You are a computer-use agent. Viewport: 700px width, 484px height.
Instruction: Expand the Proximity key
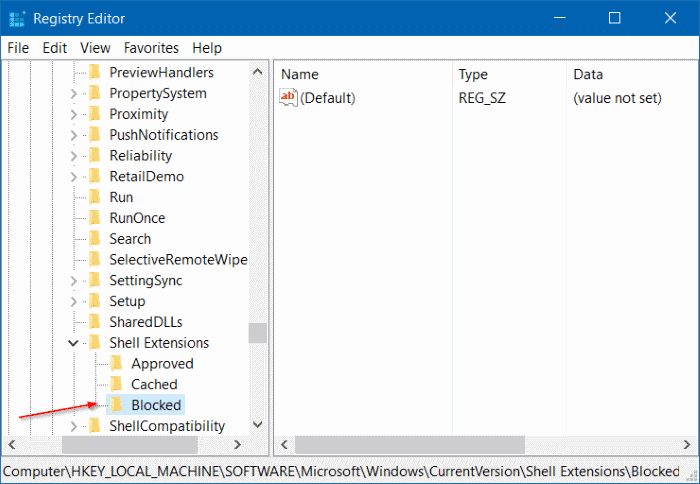[74, 114]
